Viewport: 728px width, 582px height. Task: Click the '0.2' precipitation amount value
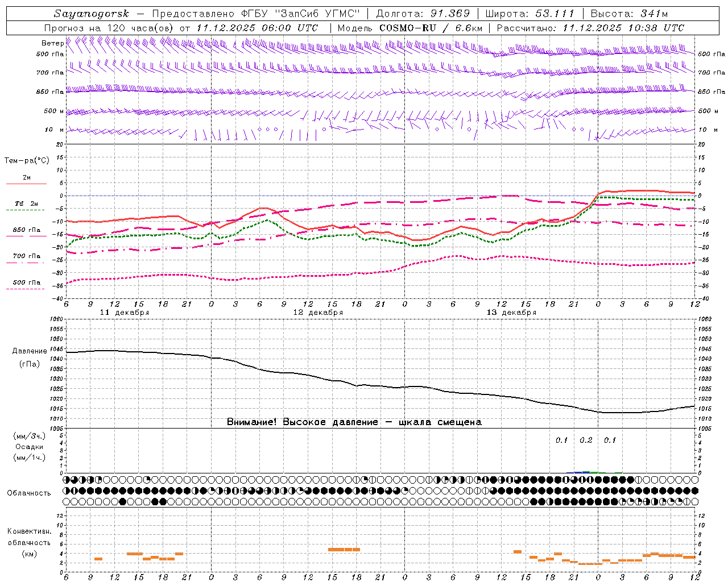coord(586,440)
